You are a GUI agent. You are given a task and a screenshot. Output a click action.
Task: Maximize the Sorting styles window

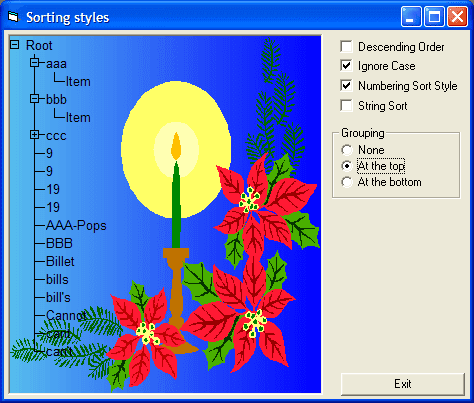pos(434,16)
